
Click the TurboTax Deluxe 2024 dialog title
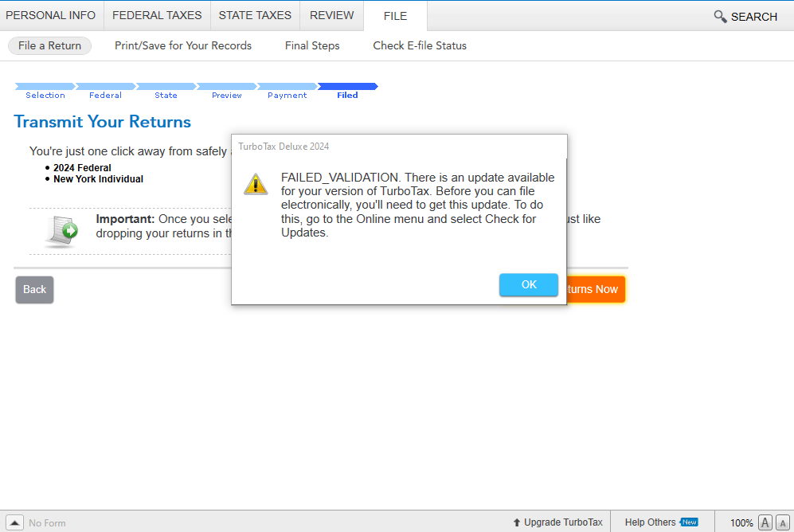(284, 147)
